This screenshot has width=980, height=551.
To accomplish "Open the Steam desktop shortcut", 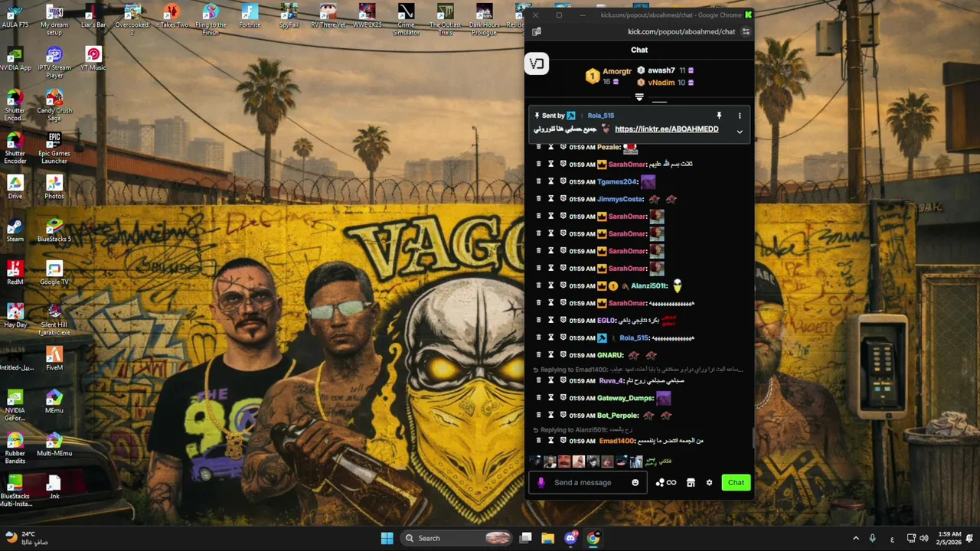I will 15,230.
